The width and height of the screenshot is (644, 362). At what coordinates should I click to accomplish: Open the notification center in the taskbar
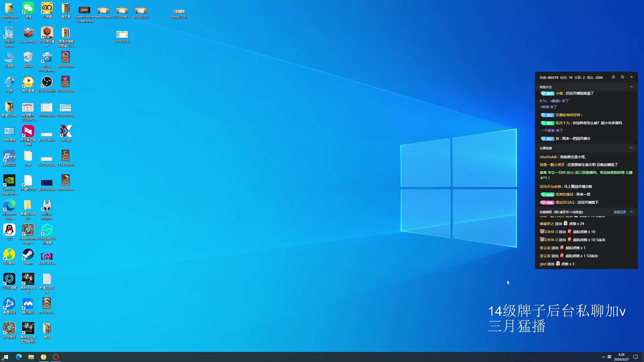point(635,357)
